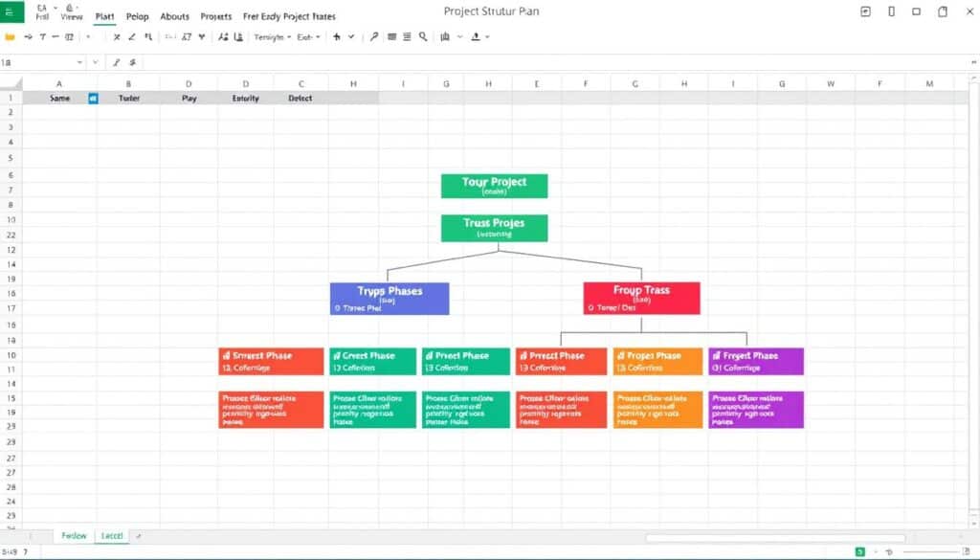Expand the name box dropdown arrow

click(x=79, y=62)
